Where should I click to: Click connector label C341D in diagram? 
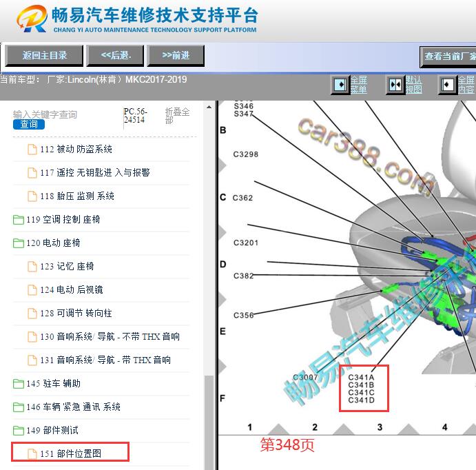point(361,400)
